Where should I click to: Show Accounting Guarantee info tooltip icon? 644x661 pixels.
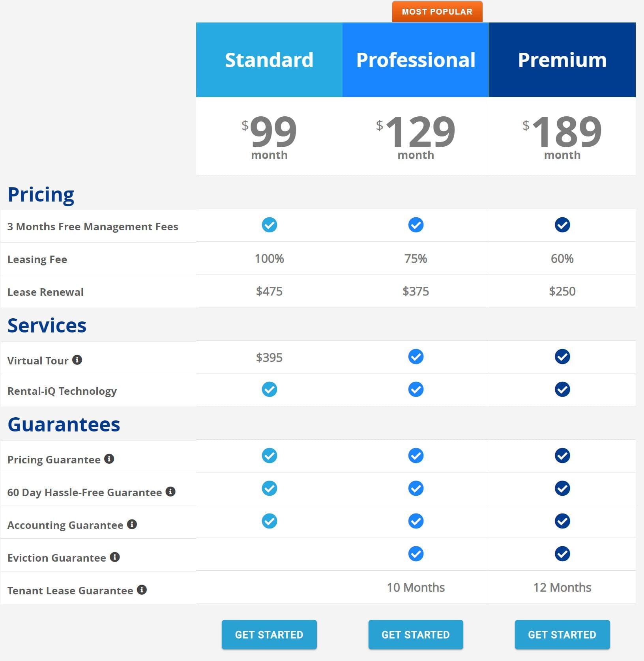click(132, 524)
